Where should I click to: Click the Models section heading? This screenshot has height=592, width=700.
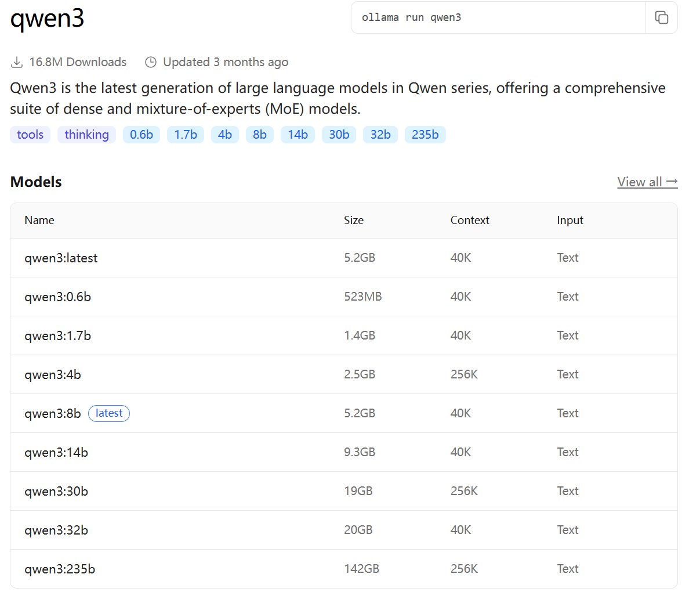point(36,182)
